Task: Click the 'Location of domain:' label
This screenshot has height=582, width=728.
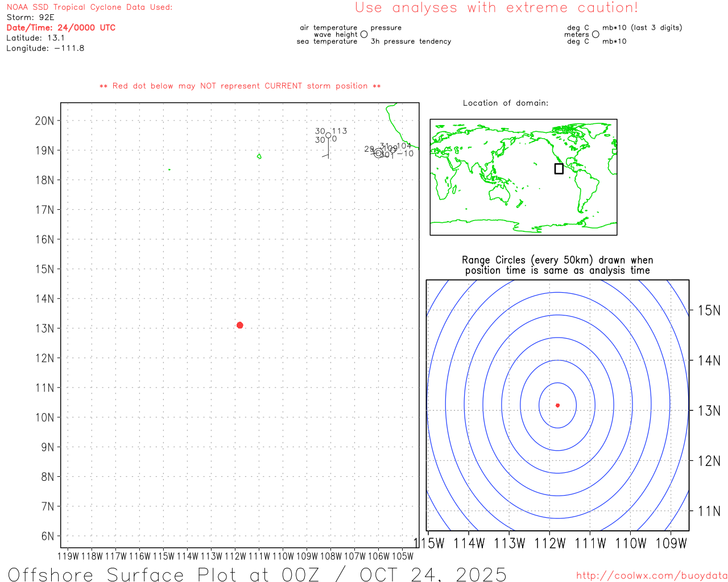Action: pos(506,103)
